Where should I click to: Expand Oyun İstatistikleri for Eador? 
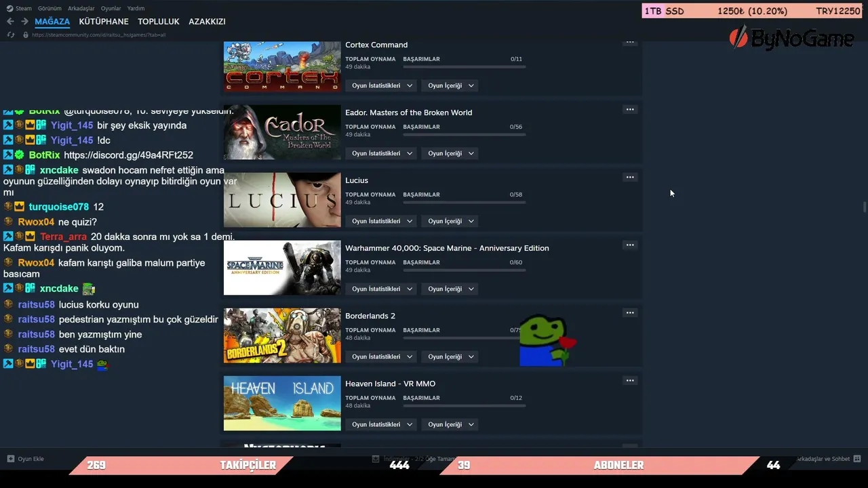382,153
